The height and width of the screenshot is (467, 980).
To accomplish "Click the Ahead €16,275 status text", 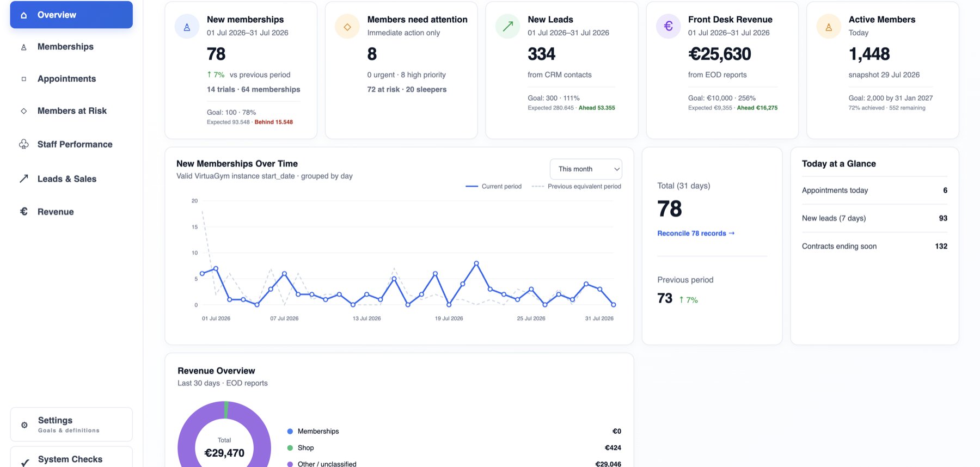I will tap(757, 108).
